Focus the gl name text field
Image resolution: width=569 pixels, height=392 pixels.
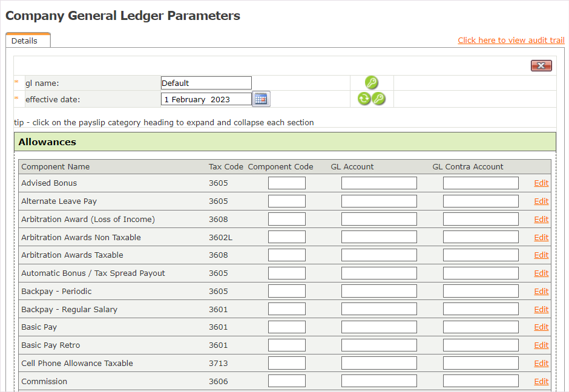(206, 83)
